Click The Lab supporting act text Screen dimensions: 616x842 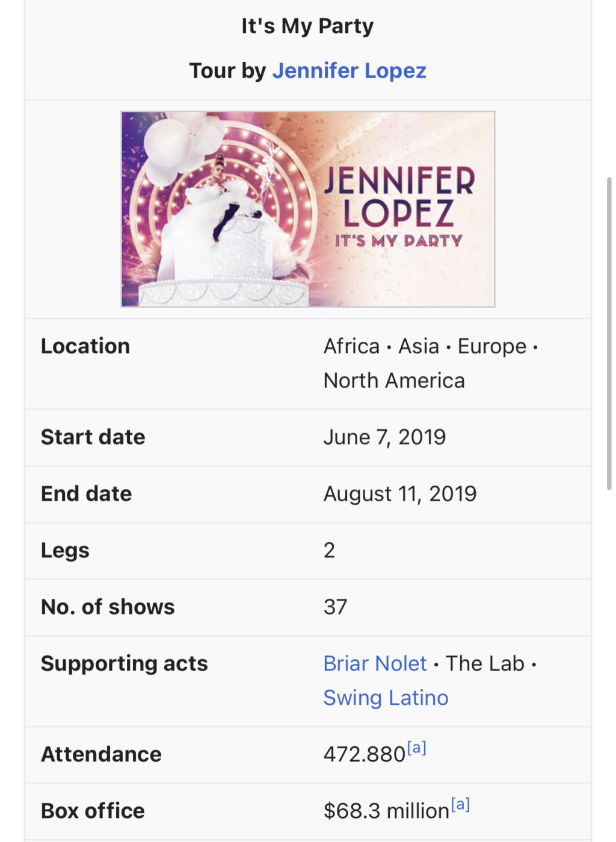(x=485, y=663)
